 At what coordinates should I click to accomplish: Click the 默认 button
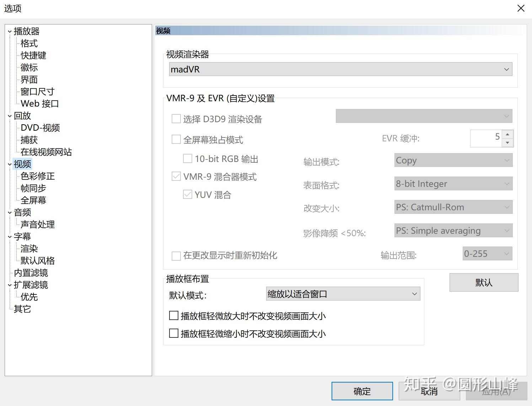coord(483,282)
